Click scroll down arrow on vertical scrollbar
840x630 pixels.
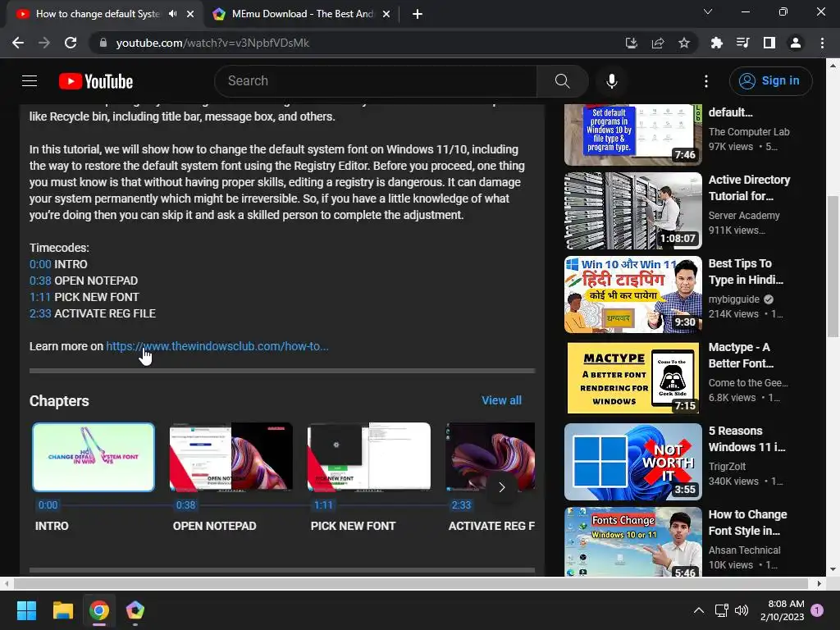point(833,569)
